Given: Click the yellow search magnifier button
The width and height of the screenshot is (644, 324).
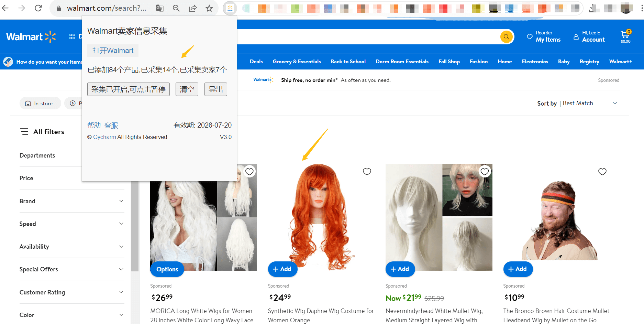Looking at the screenshot, I should tap(506, 37).
